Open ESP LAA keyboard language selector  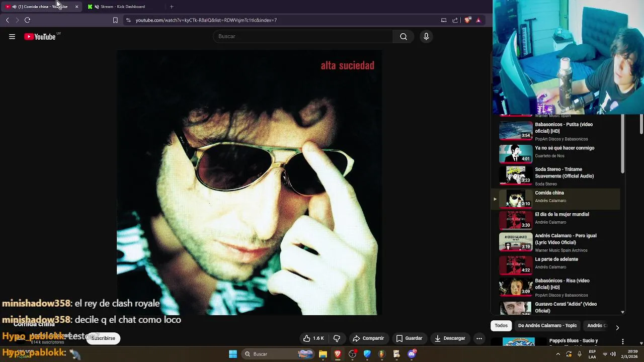coord(593,354)
